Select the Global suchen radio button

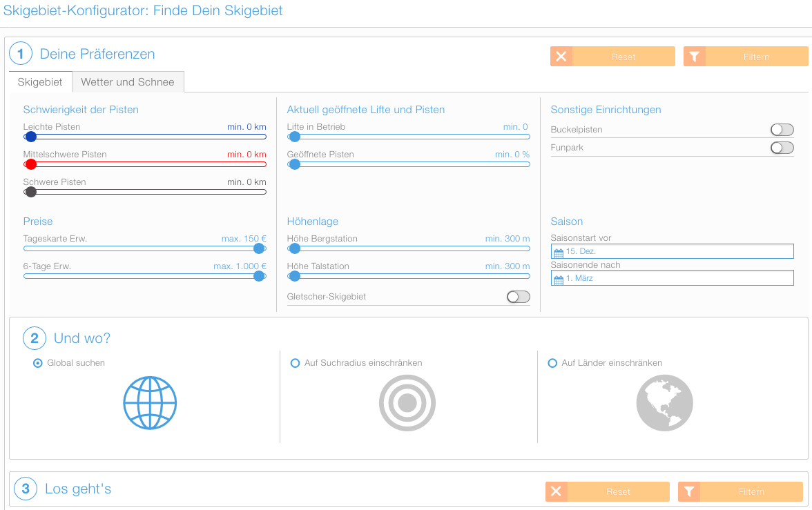[38, 363]
